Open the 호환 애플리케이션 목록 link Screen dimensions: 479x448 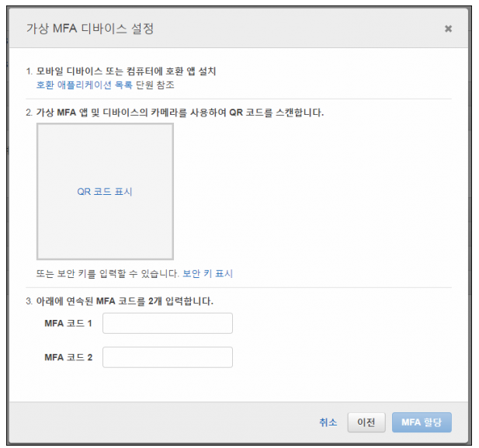tap(85, 85)
